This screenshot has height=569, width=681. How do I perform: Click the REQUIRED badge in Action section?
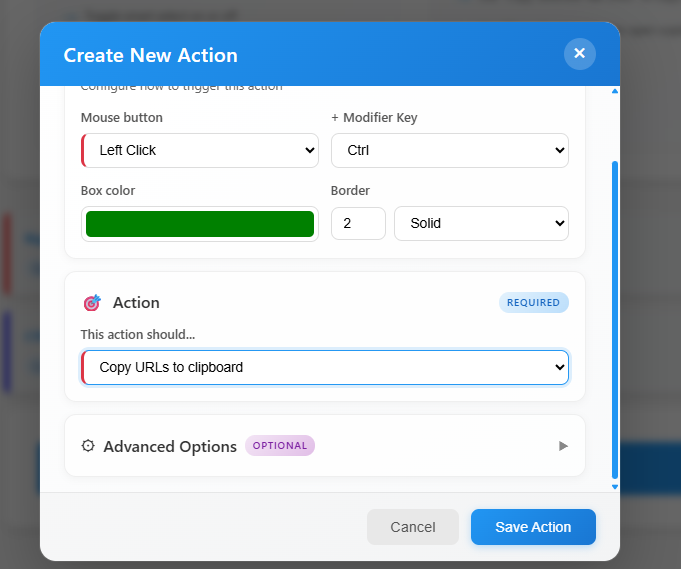tap(533, 302)
